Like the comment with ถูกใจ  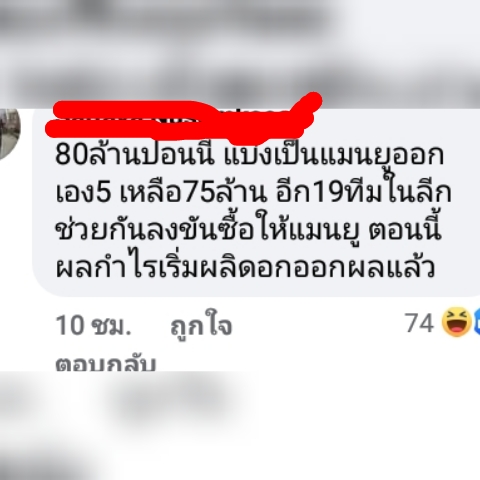tap(201, 326)
